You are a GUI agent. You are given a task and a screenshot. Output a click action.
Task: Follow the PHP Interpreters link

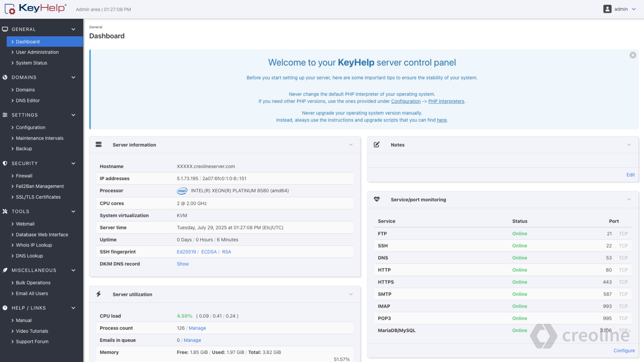(446, 101)
